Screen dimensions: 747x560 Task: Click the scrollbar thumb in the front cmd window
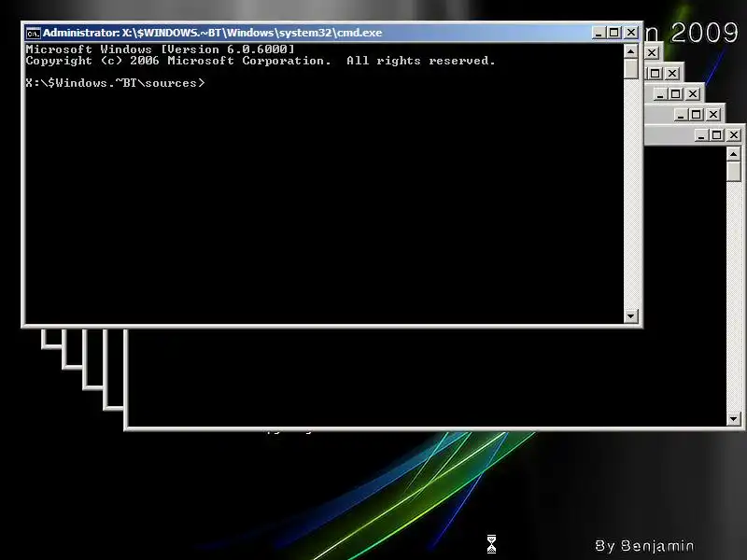(x=631, y=69)
